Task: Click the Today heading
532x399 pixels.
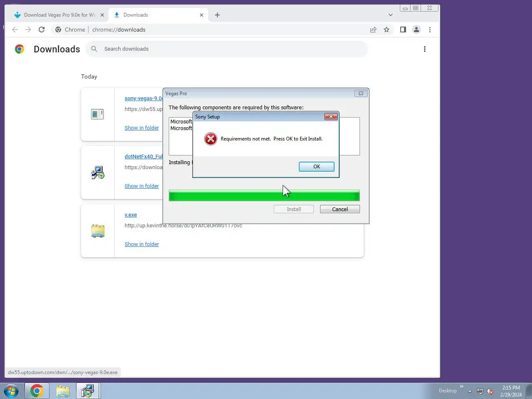Action: (x=89, y=76)
